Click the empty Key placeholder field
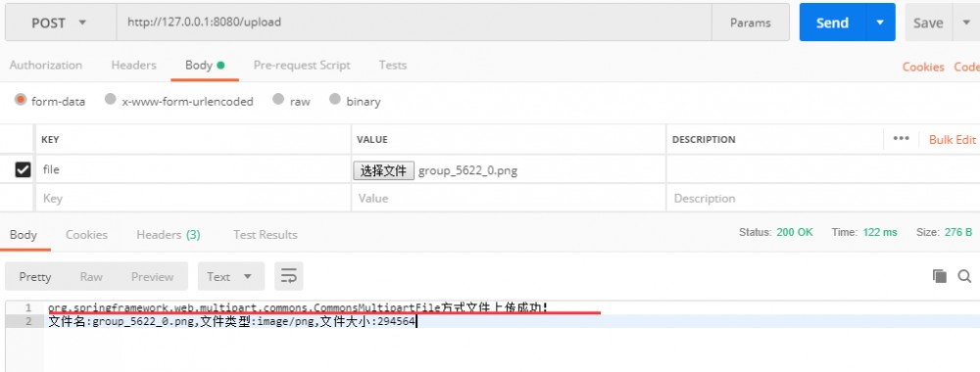This screenshot has width=980, height=372. pyautogui.click(x=193, y=198)
